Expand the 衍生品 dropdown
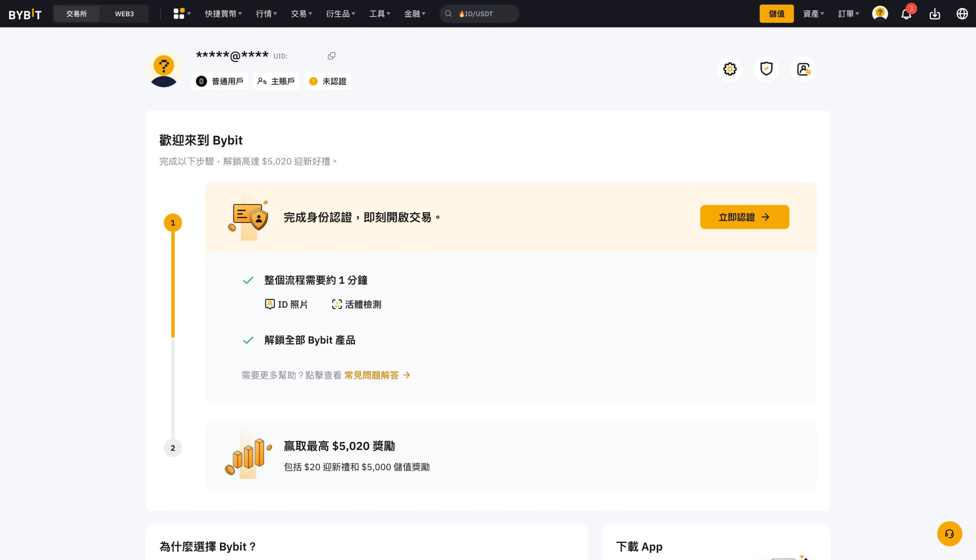976x560 pixels. click(340, 14)
